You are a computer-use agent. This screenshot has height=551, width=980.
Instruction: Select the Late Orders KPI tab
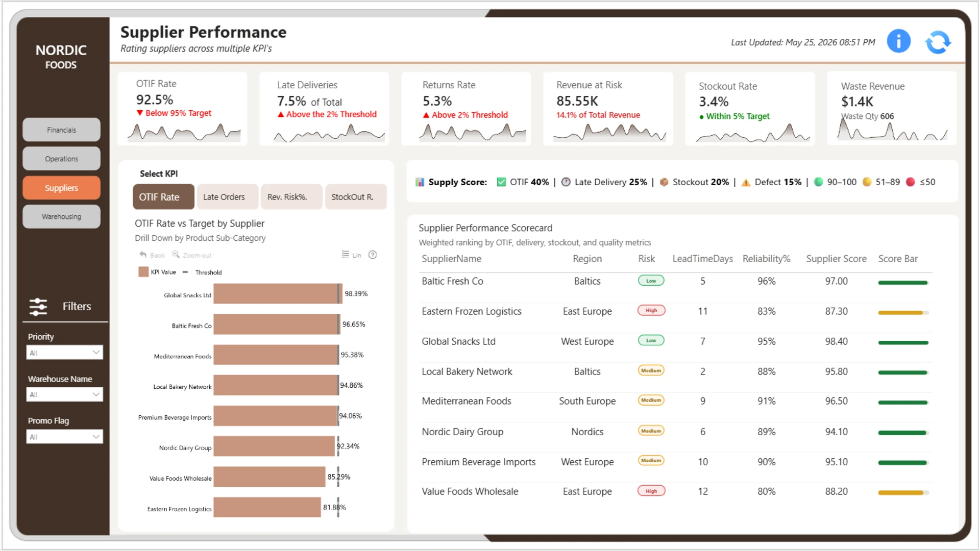pyautogui.click(x=227, y=197)
